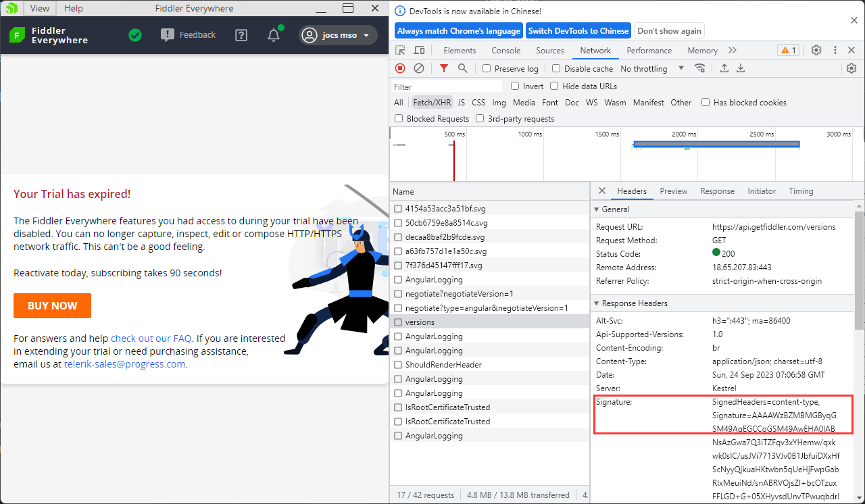Enable the Disable cache checkbox
Viewport: 865px width, 504px height.
coord(556,68)
